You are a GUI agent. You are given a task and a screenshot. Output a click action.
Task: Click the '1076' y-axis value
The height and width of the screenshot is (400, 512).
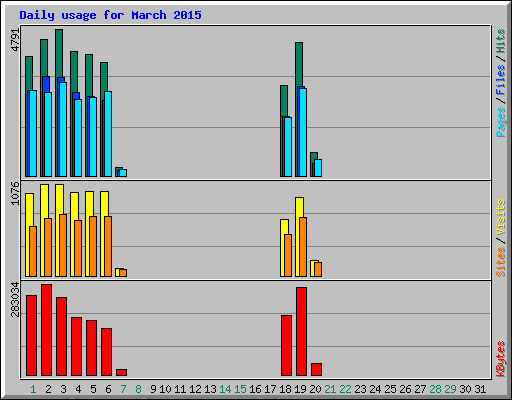pos(15,193)
